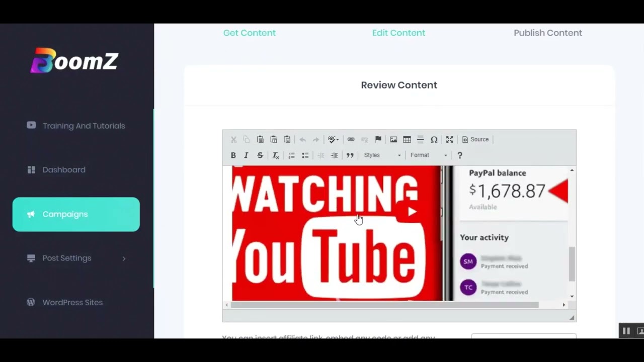Click the Copy icon in editor toolbar
The image size is (644, 362).
coord(247,139)
